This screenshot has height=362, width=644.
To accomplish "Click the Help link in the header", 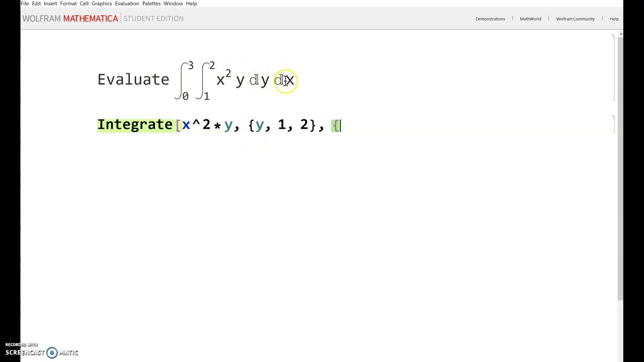I will pyautogui.click(x=614, y=19).
